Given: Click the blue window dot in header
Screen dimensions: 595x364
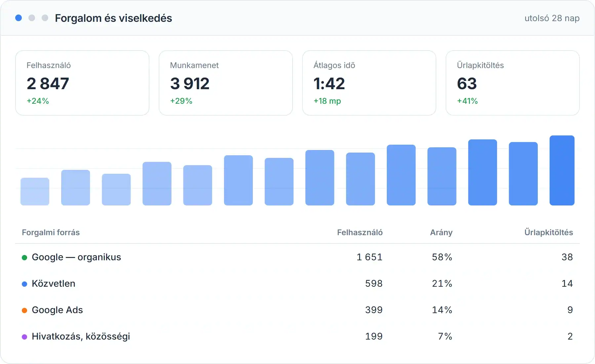Looking at the screenshot, I should click(19, 18).
